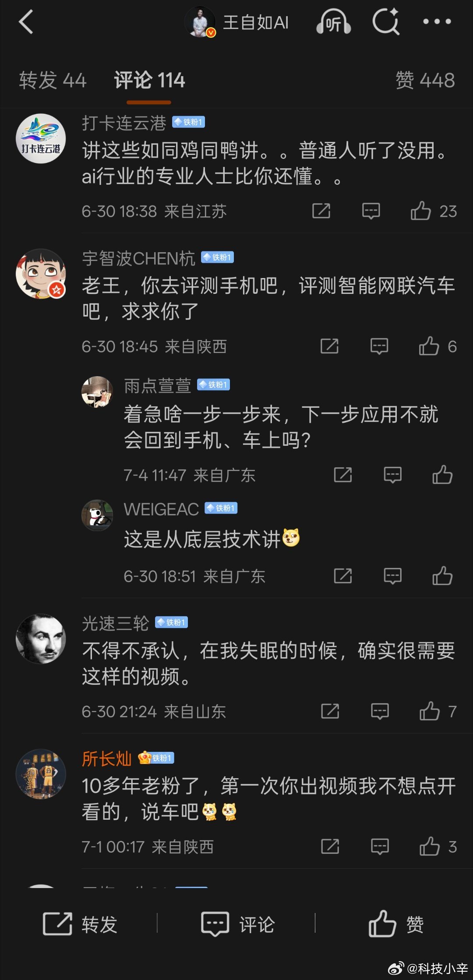Tap bottom 转发 button
This screenshot has height=980, width=473.
coord(80,924)
